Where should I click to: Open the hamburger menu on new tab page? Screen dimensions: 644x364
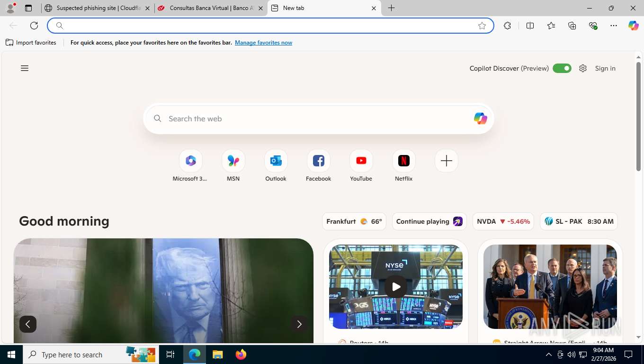coord(25,68)
